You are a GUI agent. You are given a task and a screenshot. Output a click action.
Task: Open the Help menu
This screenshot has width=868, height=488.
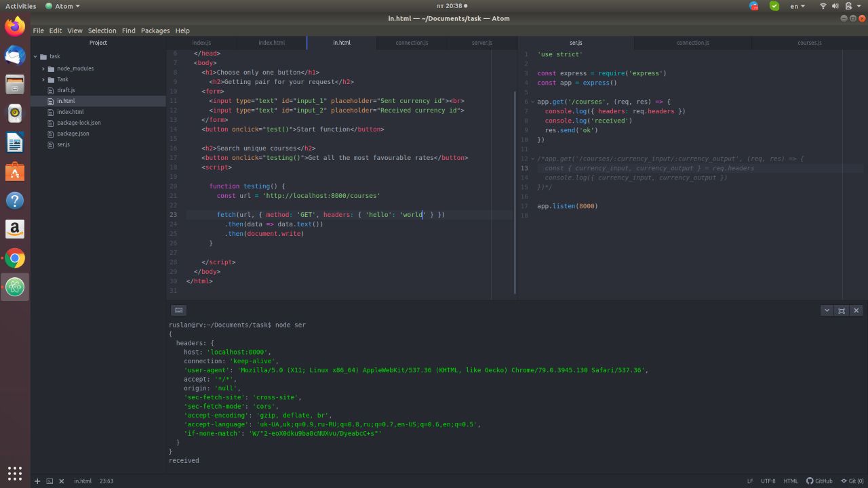(182, 30)
